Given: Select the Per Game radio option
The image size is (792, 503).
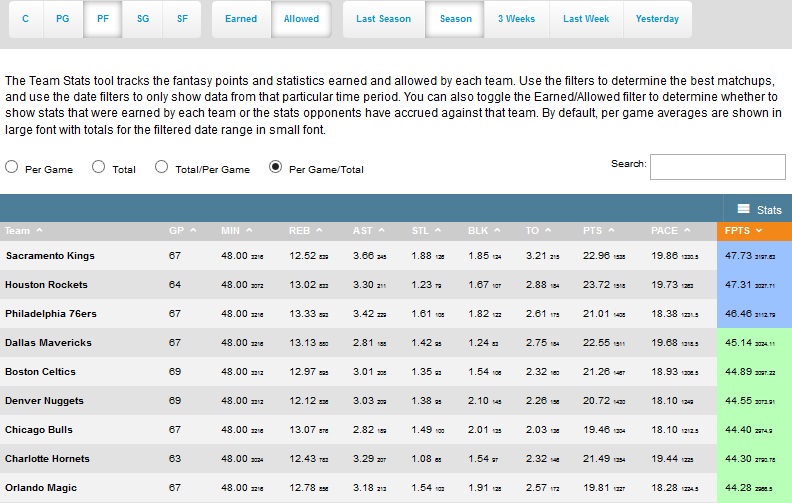Looking at the screenshot, I should coord(12,167).
